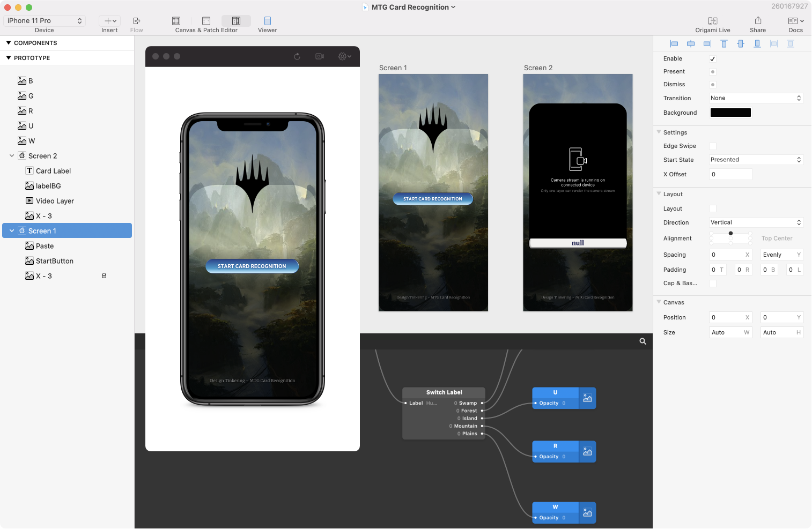The width and height of the screenshot is (812, 529).
Task: Collapse the Screen 1 layer group
Action: [x=12, y=231]
